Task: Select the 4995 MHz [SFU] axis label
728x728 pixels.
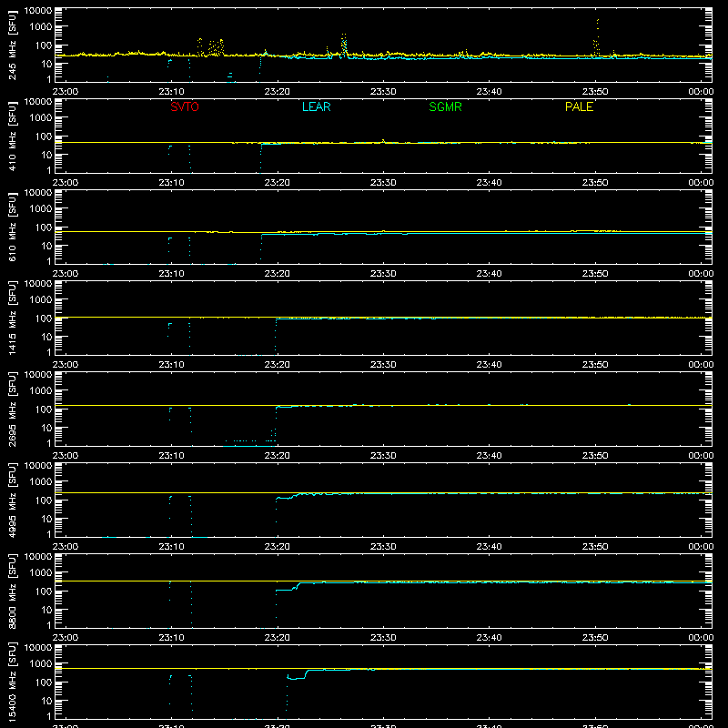Action: click(x=12, y=500)
